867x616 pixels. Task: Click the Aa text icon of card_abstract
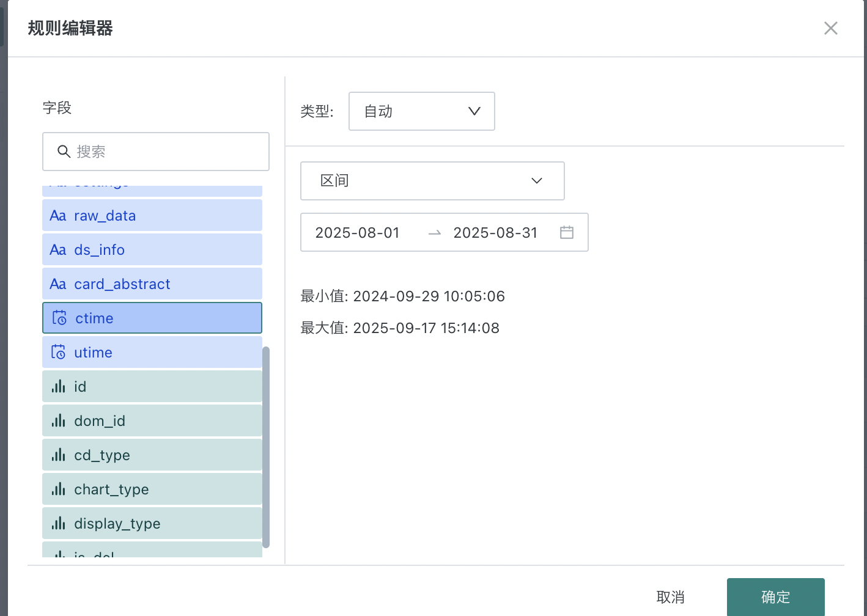58,284
